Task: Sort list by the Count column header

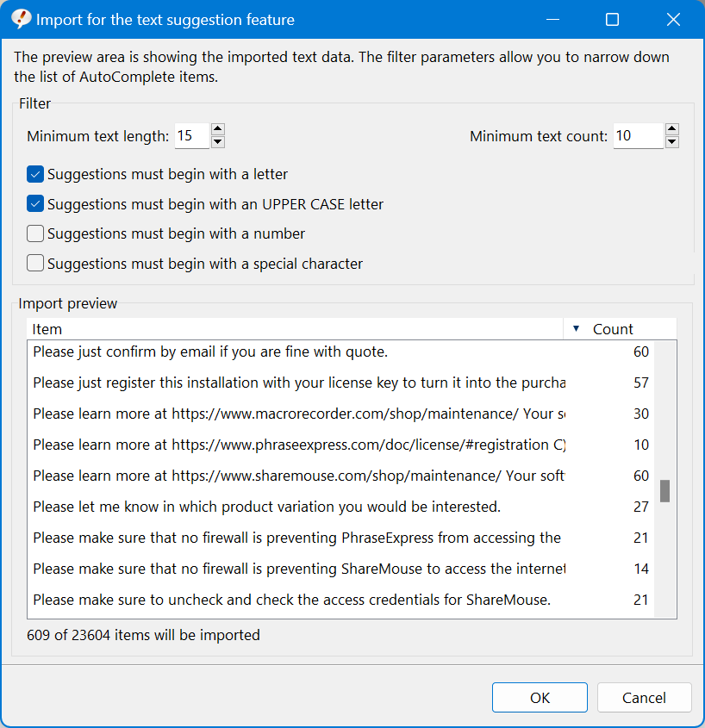Action: [x=620, y=329]
